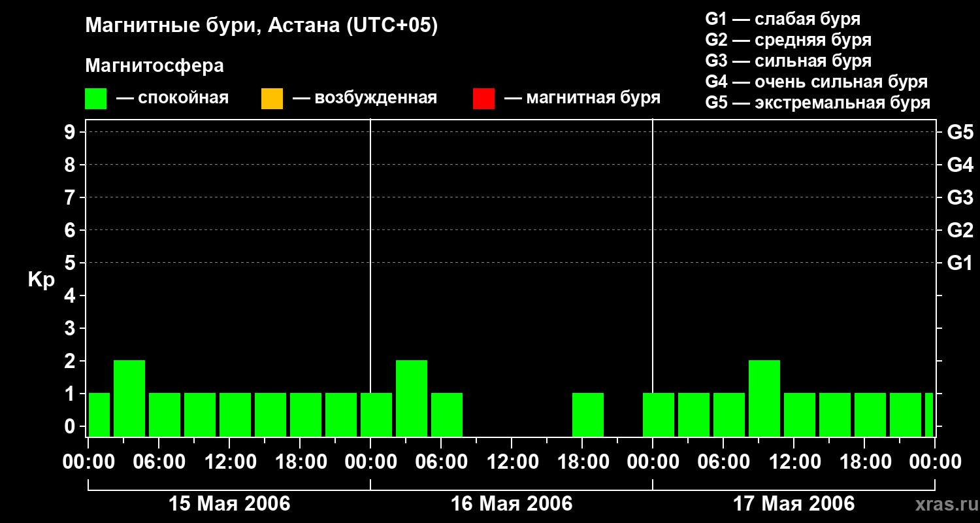Click the isolated 18:00 bar on 16 Мая
This screenshot has height=523, width=980.
[588, 414]
